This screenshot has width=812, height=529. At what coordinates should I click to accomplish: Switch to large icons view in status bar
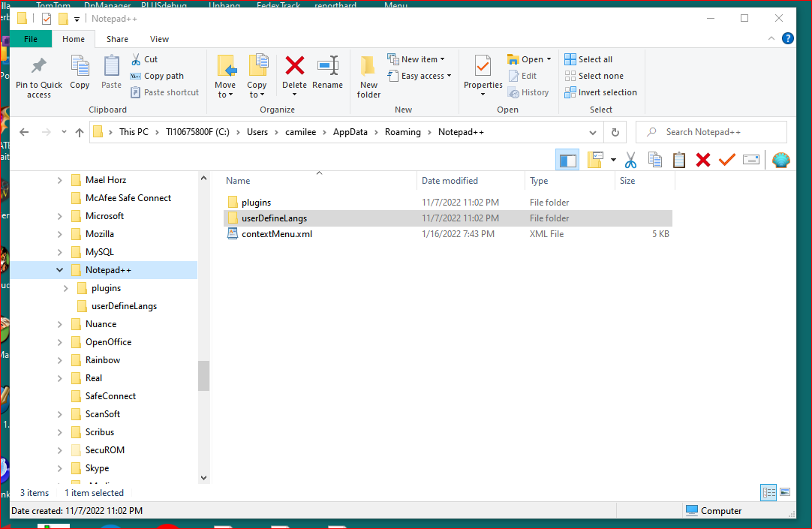tap(785, 492)
